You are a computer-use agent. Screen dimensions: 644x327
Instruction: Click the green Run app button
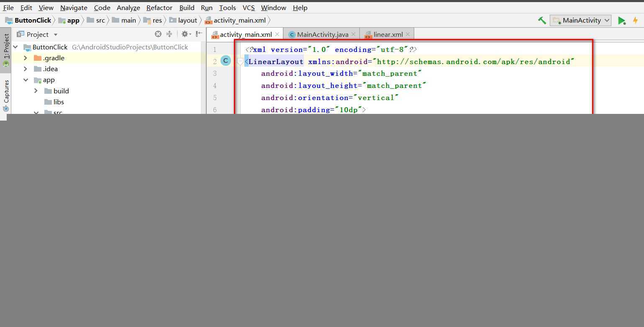(622, 20)
